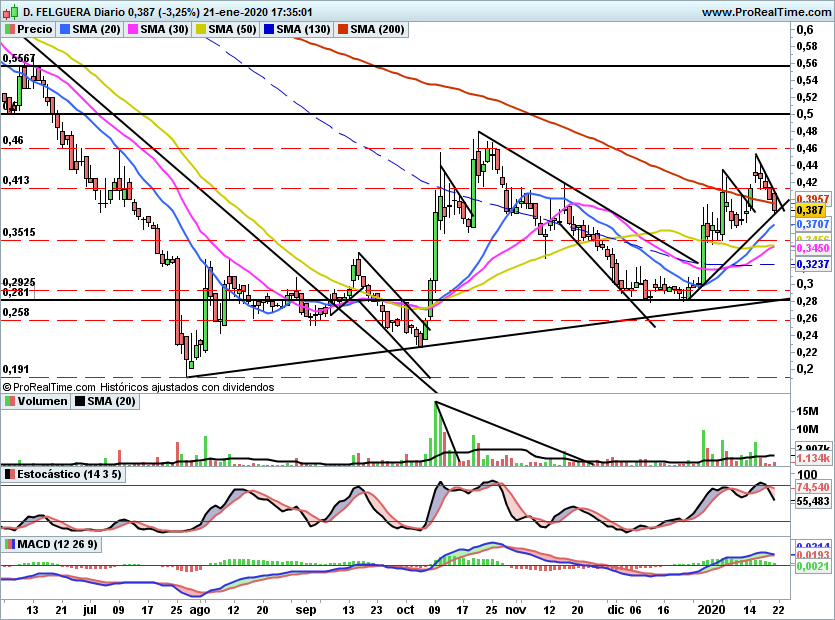Click the candlestick icon beside D. FELGUERA title
Viewport: 835px width, 620px height.
click(x=10, y=11)
